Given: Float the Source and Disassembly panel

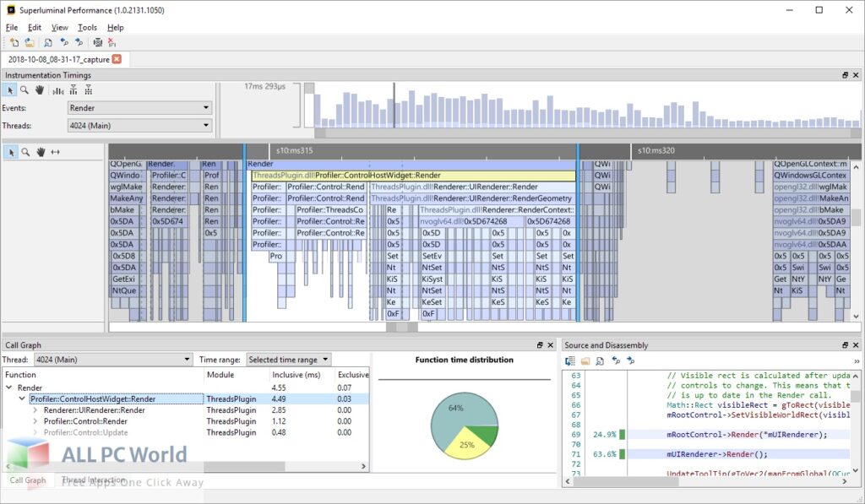Looking at the screenshot, I should coord(845,345).
